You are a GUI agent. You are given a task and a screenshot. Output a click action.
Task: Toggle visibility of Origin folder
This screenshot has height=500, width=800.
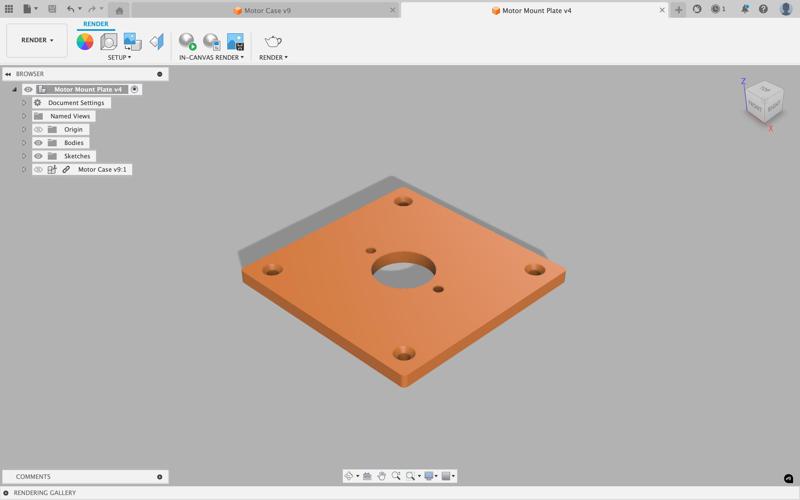coord(38,130)
